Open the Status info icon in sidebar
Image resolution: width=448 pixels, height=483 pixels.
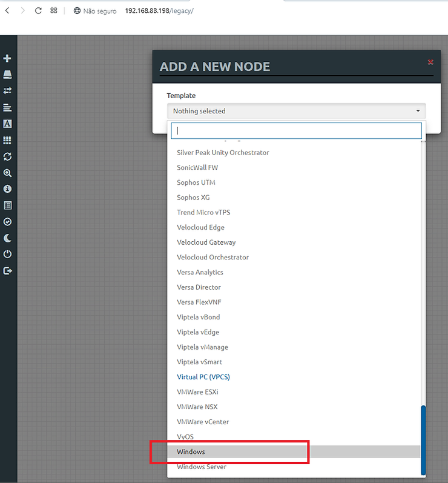click(7, 189)
